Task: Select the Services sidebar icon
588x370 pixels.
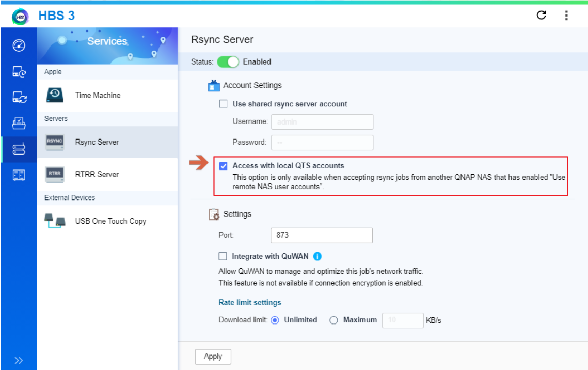Action: 19,149
